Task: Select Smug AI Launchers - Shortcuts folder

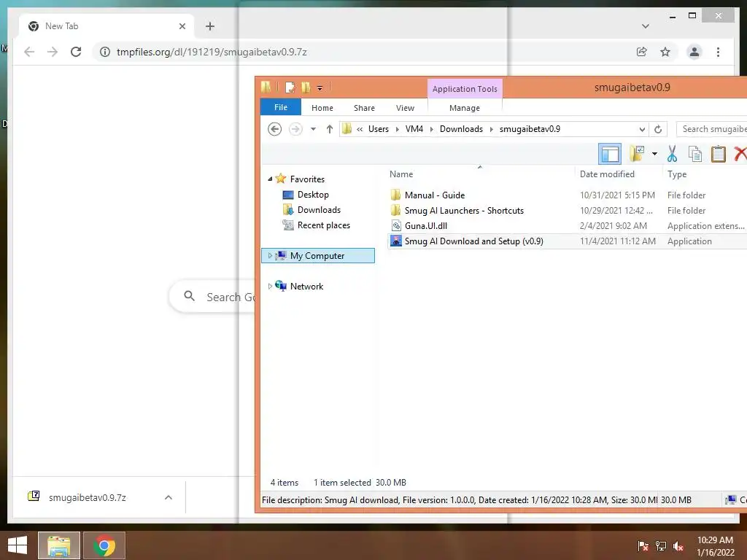Action: tap(464, 210)
